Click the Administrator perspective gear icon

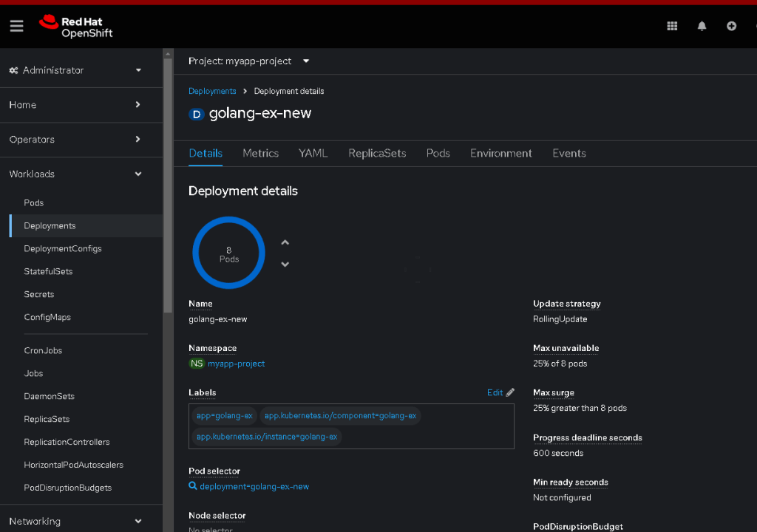[13, 70]
